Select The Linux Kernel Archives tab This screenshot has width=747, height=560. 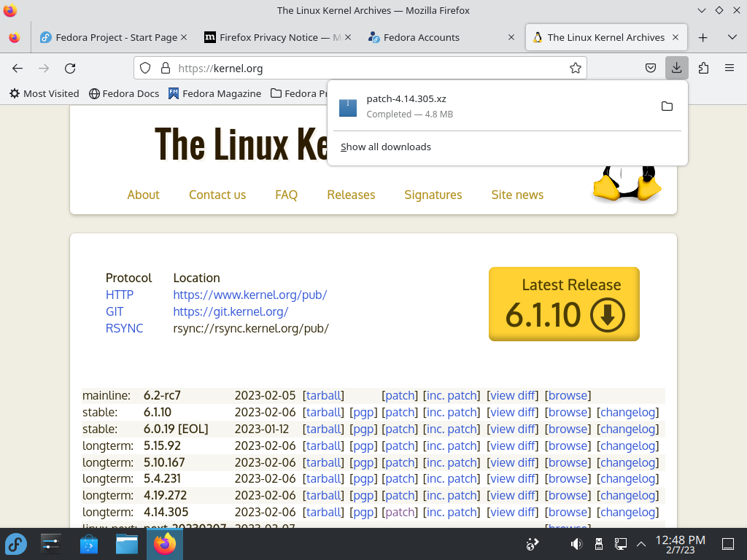coord(606,37)
